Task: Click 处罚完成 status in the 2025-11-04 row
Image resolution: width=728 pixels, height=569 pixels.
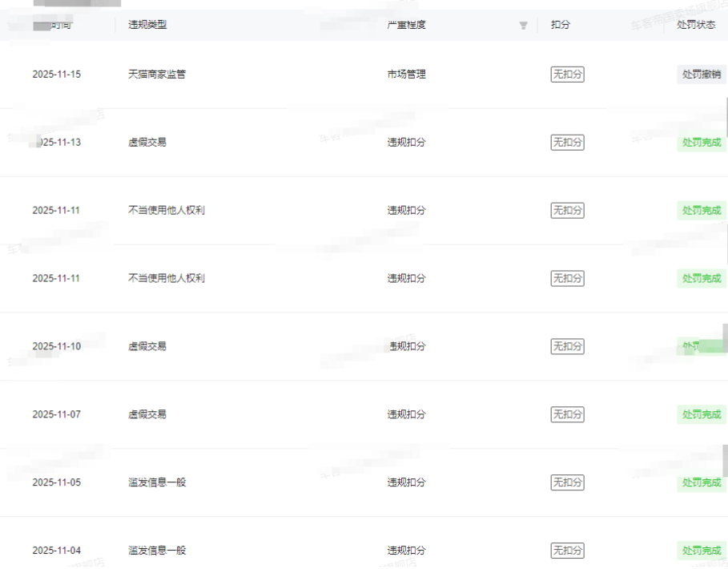Action: coord(701,551)
